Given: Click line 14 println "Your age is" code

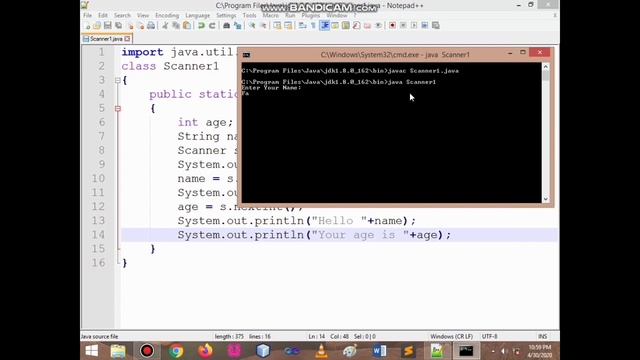Looking at the screenshot, I should click(314, 235).
